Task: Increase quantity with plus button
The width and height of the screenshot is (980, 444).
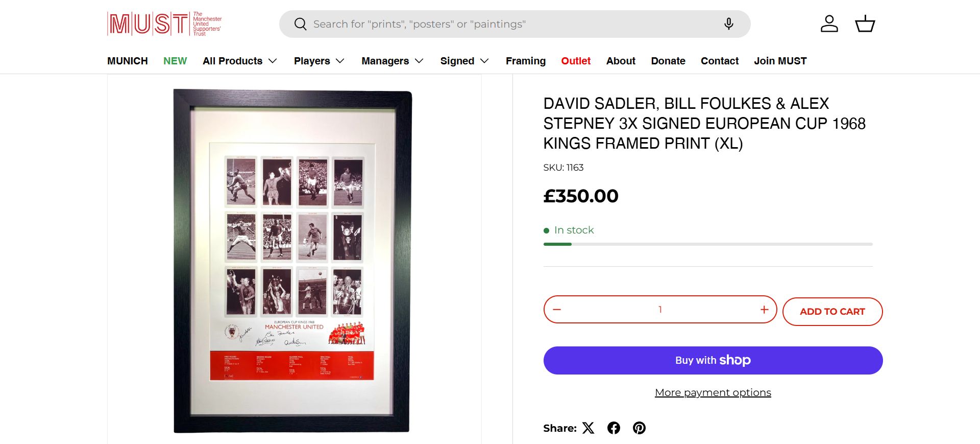Action: [x=764, y=310]
